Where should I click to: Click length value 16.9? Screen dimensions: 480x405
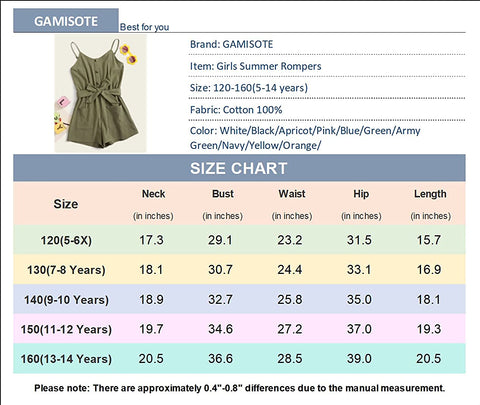click(x=429, y=270)
